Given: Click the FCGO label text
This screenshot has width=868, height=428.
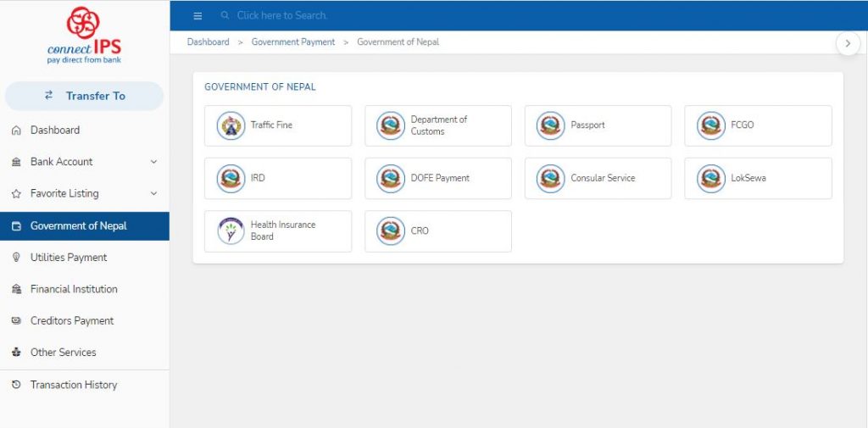Looking at the screenshot, I should (x=743, y=125).
